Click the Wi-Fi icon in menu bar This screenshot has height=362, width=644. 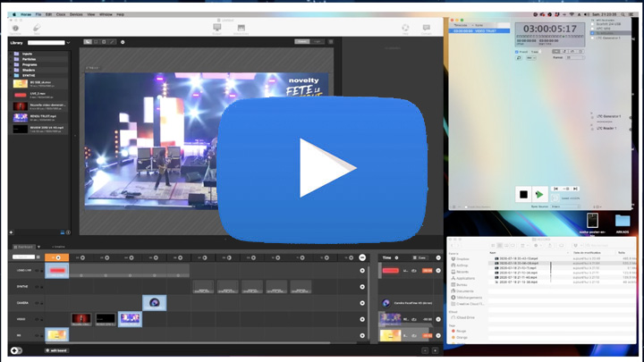click(572, 14)
